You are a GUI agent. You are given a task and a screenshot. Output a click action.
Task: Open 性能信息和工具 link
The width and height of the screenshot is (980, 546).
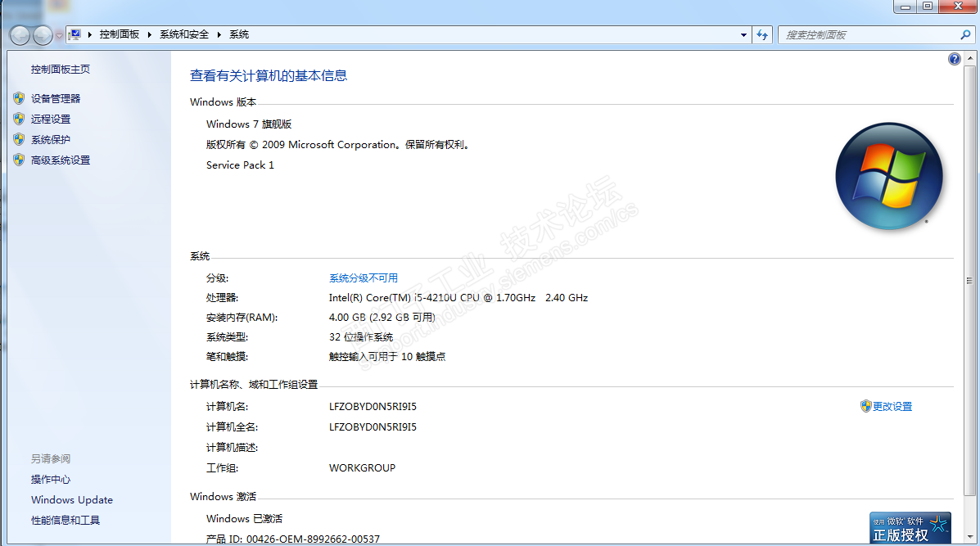click(65, 520)
